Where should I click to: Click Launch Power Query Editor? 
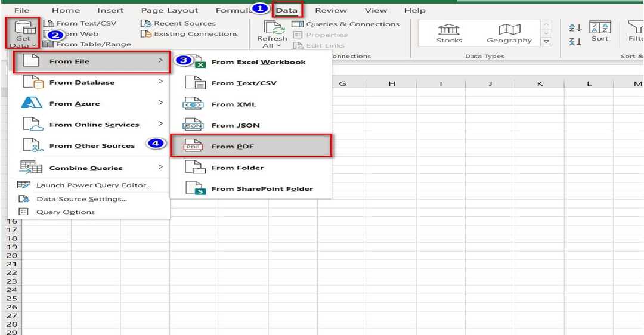pyautogui.click(x=94, y=185)
